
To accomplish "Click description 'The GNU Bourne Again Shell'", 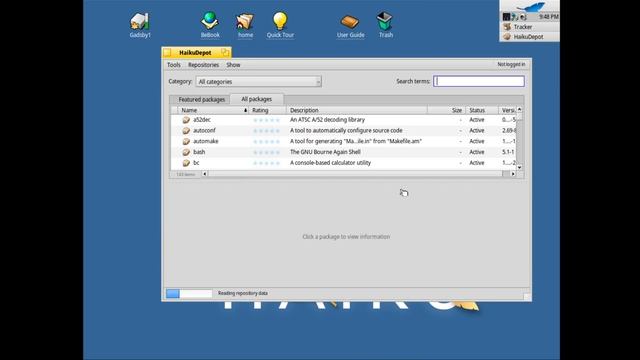I will pos(325,152).
